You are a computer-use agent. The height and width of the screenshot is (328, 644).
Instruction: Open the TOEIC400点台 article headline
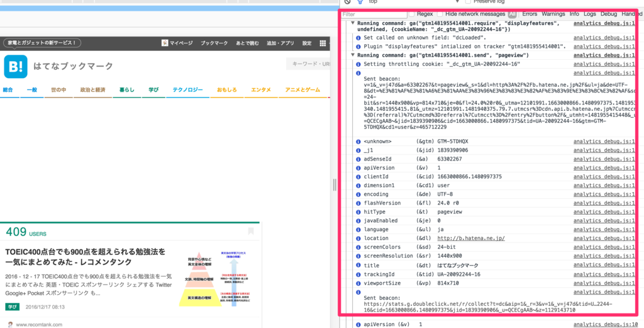(x=86, y=257)
